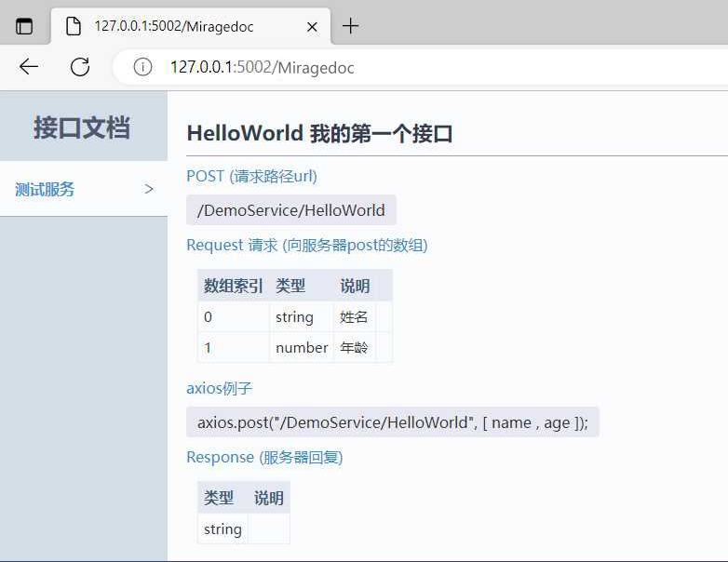Click the POST (请求路径url) label

251,177
